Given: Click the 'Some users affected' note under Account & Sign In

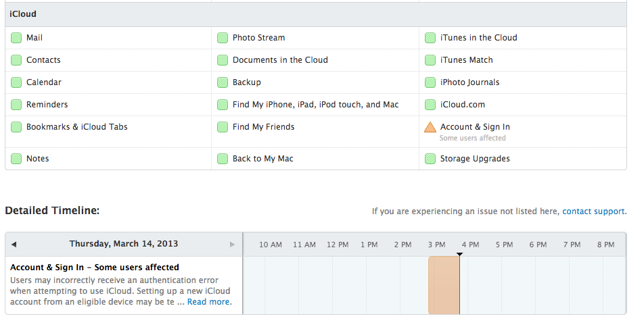Looking at the screenshot, I should (472, 138).
